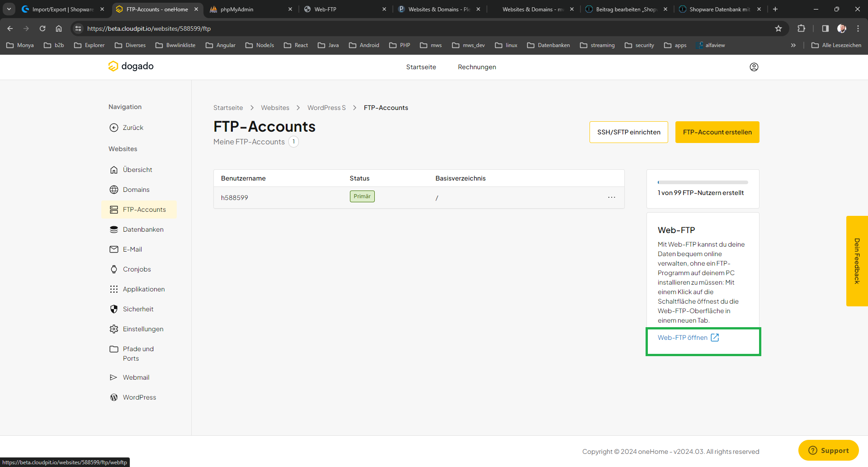
Task: Click the browser address bar URL
Action: coord(149,29)
